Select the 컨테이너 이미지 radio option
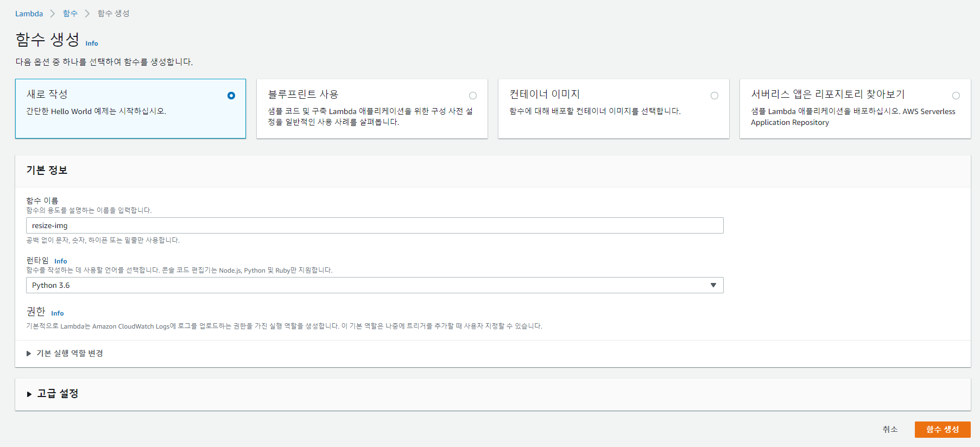 [x=715, y=96]
